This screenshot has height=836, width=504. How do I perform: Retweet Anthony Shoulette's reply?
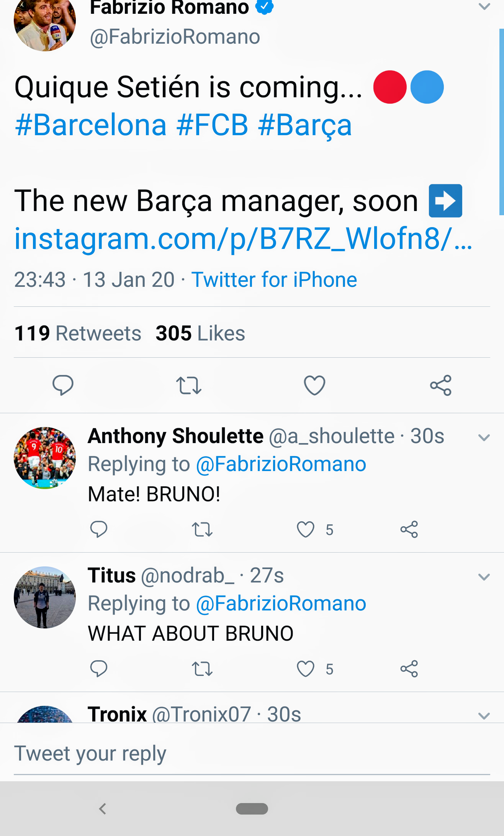click(202, 530)
